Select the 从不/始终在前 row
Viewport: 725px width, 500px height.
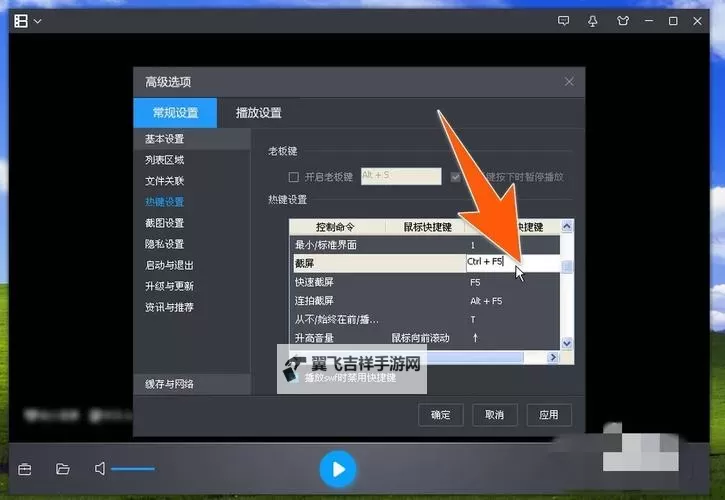[424, 320]
